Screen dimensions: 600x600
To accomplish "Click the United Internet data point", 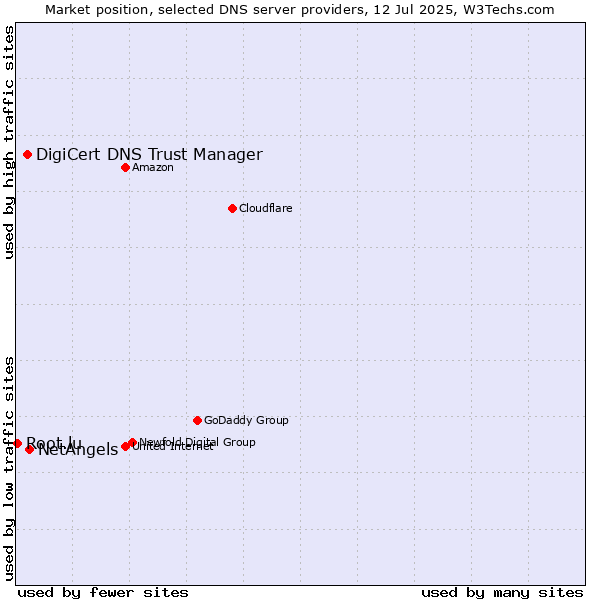I will point(125,447).
